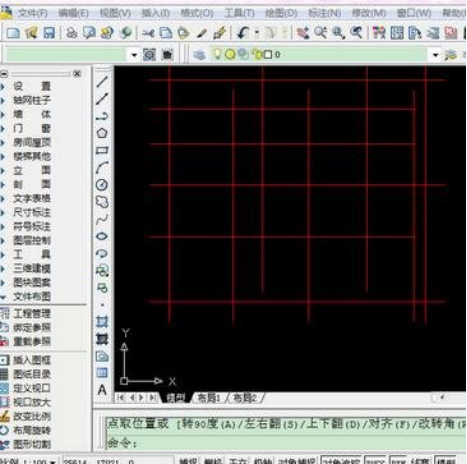Select the Multiline Text tool
The height and width of the screenshot is (464, 467).
(x=102, y=390)
